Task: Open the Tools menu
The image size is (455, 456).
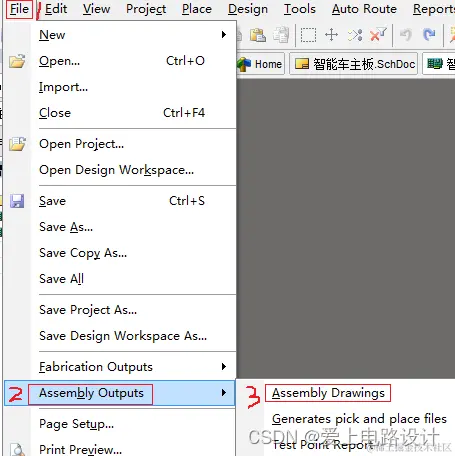Action: 299,9
